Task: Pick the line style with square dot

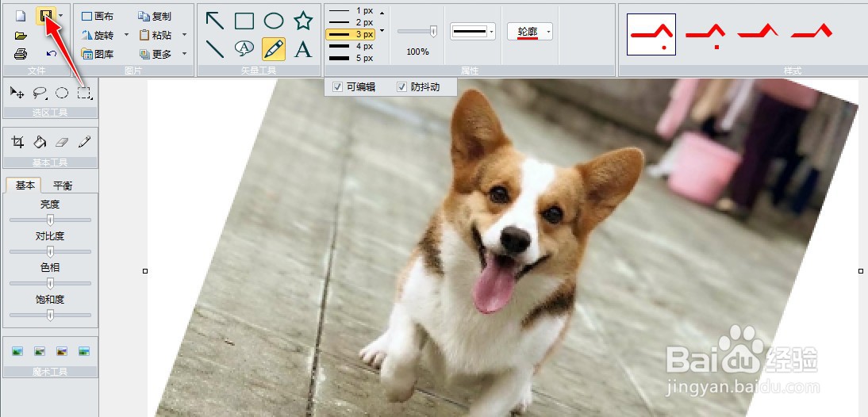Action: click(x=705, y=35)
